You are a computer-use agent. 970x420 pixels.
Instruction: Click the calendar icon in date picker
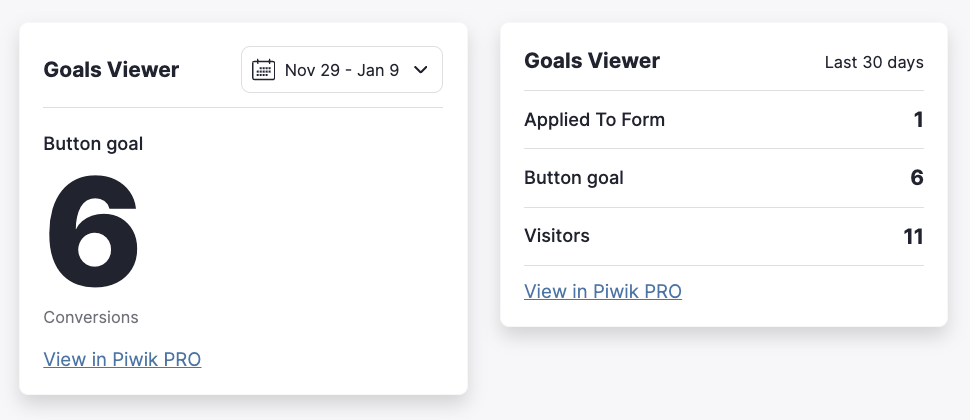(264, 70)
